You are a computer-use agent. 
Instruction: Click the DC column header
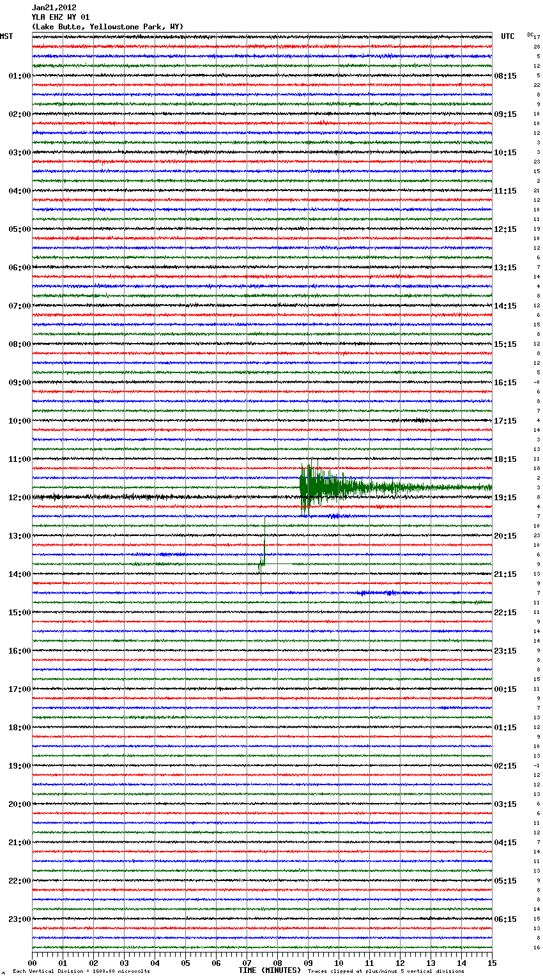point(530,34)
